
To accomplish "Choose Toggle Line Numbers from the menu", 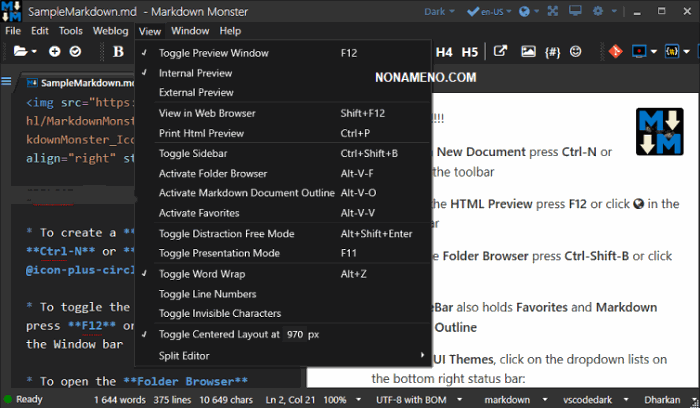I will click(207, 294).
